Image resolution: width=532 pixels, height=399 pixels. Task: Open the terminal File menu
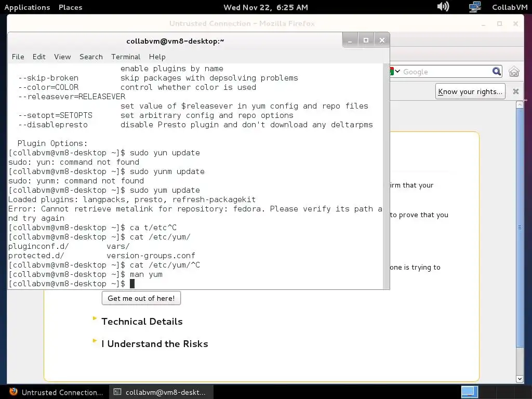(x=18, y=57)
